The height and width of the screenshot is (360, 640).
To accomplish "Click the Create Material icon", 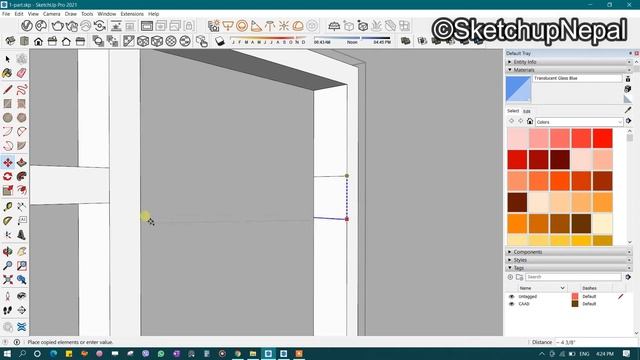I will (628, 89).
